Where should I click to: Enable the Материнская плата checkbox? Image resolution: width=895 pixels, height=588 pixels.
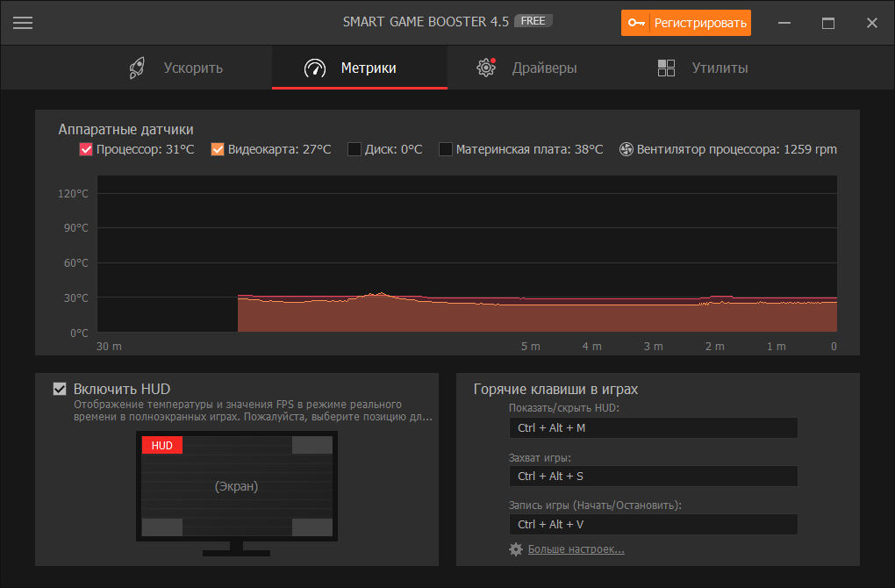tap(445, 149)
